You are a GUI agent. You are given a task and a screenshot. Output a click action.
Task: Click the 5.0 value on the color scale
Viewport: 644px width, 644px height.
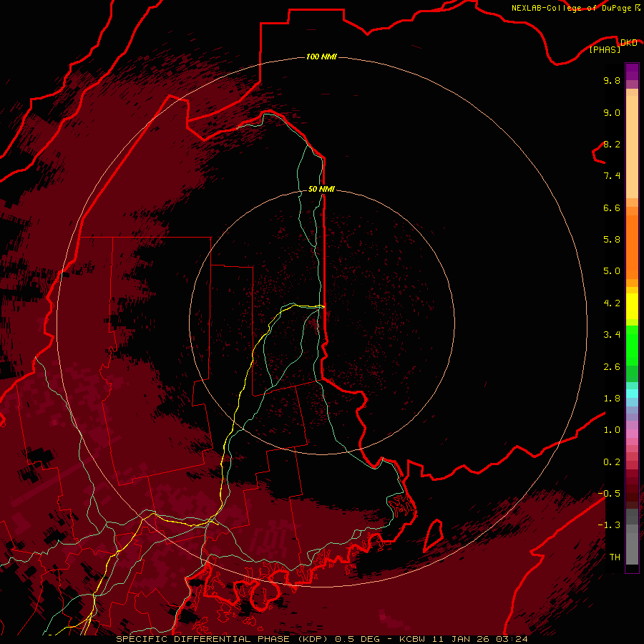click(x=612, y=271)
